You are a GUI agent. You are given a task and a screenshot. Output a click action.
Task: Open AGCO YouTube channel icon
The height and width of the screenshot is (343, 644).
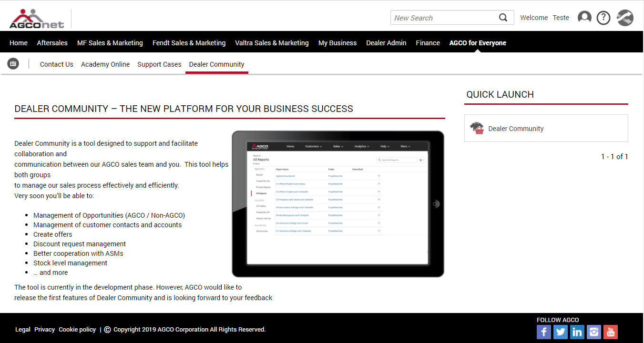611,332
